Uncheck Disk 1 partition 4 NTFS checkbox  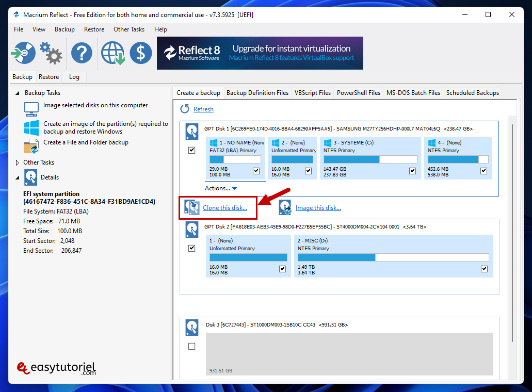pyautogui.click(x=484, y=171)
